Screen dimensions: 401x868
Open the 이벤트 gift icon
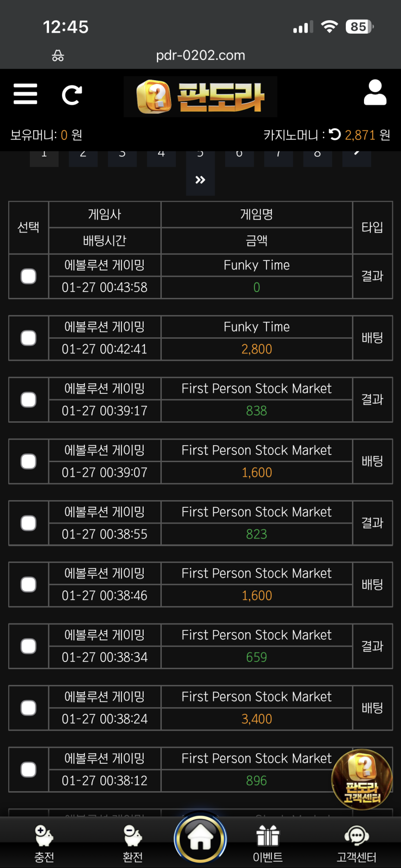coord(267,843)
